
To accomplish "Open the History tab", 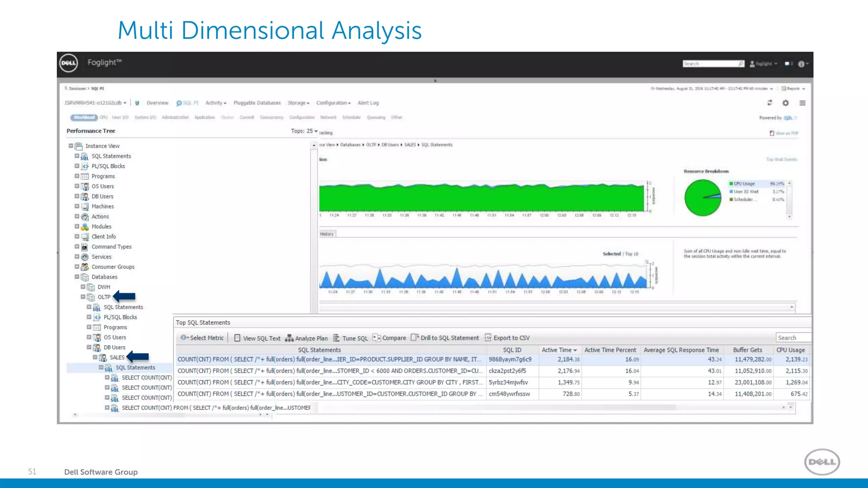I will (x=327, y=234).
